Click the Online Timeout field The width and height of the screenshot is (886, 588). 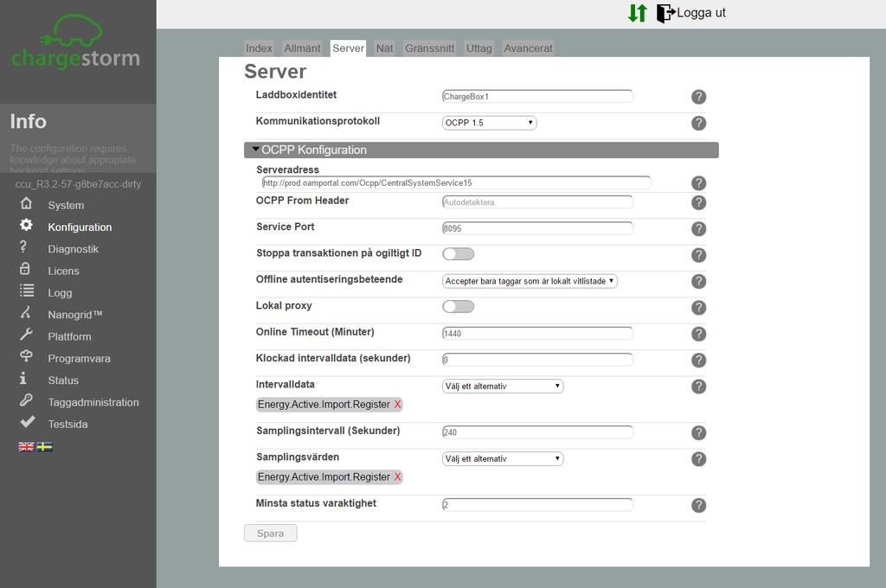pos(537,333)
